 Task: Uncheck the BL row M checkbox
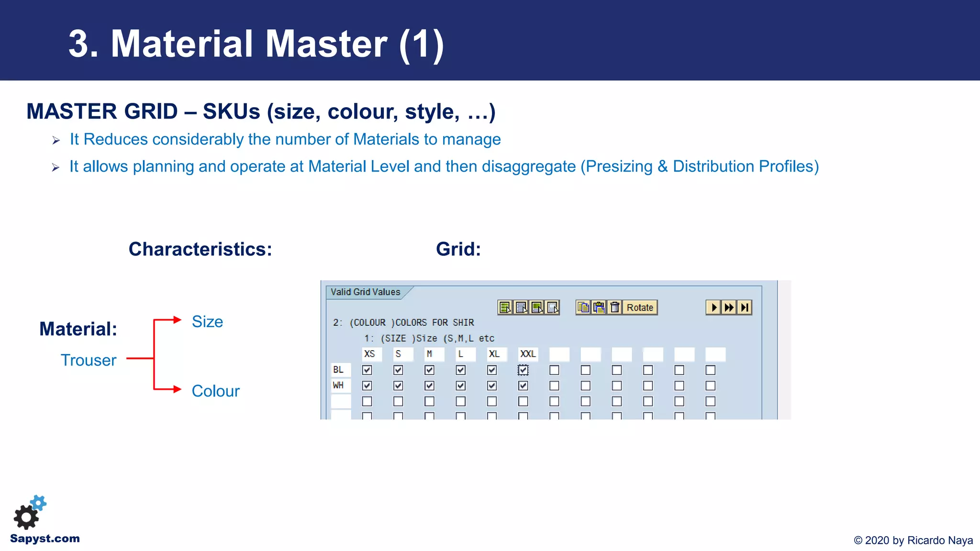[x=430, y=370]
